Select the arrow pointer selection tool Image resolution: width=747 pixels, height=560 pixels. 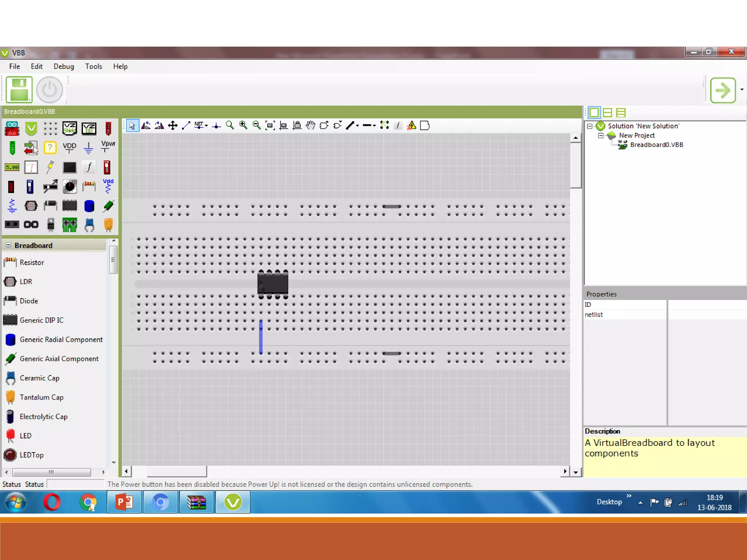(132, 125)
